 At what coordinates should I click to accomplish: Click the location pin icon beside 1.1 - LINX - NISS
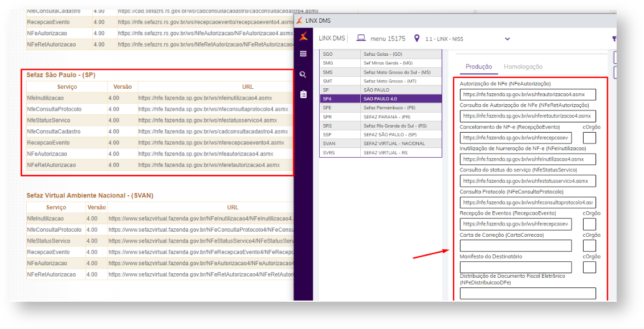417,38
